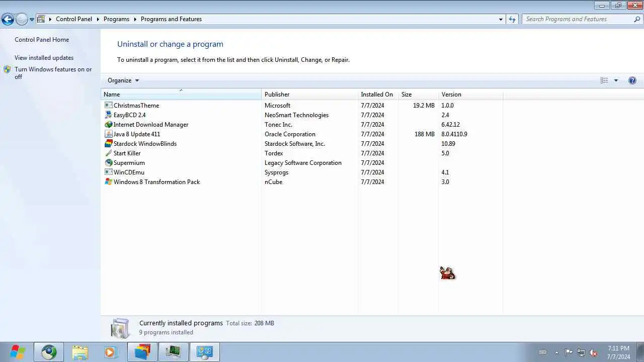Click the network icon in system tray
The image size is (644, 362).
click(x=581, y=352)
